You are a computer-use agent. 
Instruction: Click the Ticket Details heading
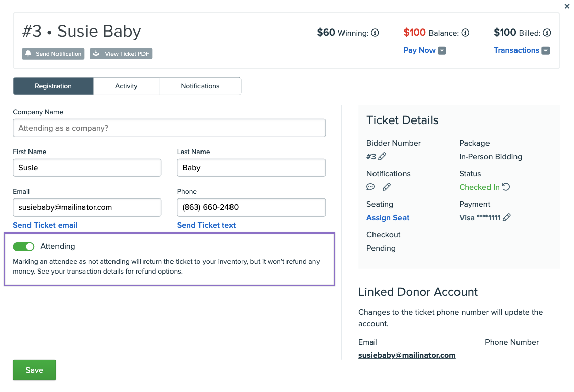click(403, 120)
